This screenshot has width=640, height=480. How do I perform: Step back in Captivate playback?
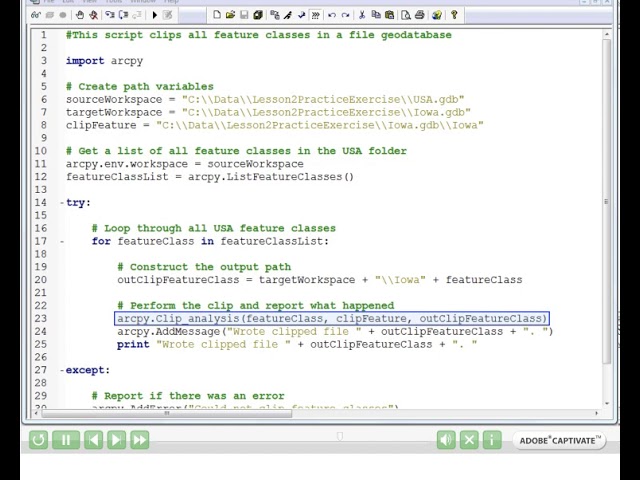click(x=93, y=440)
